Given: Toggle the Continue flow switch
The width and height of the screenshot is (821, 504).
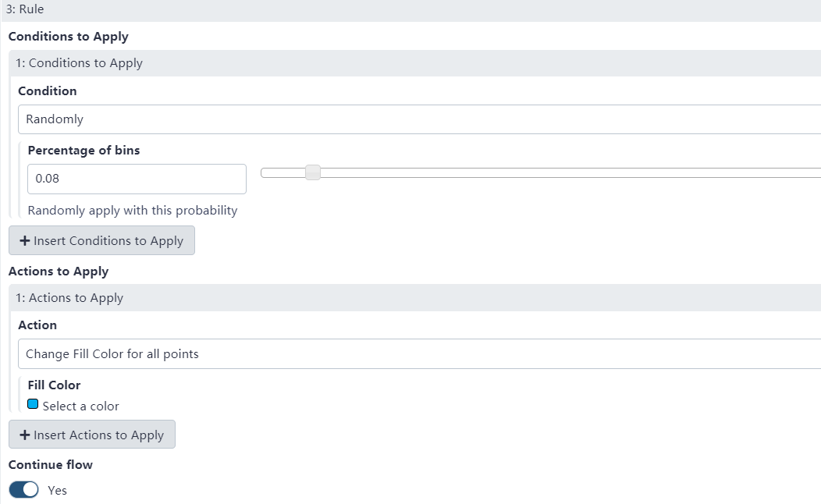Looking at the screenshot, I should point(24,490).
